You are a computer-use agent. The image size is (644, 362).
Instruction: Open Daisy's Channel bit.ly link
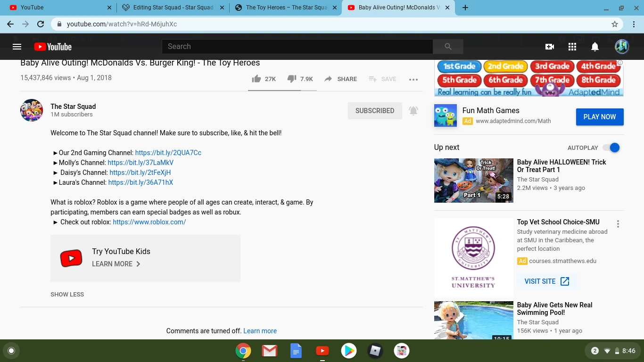point(140,173)
